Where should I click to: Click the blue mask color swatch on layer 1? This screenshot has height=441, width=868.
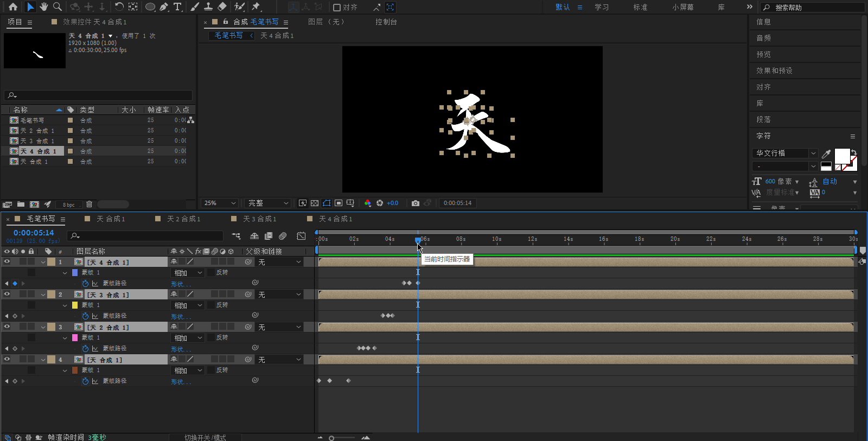pos(75,273)
